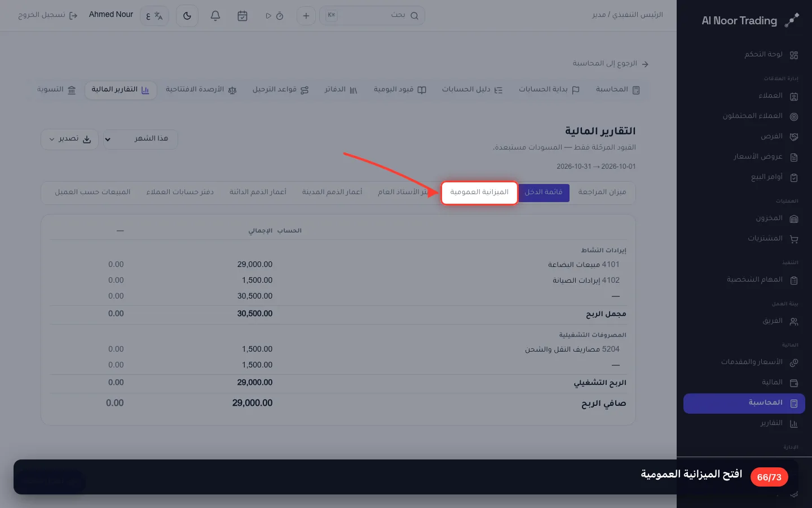Screen dimensions: 812x508
Task: Open Ahmed Nour user profile
Action: coord(111,15)
